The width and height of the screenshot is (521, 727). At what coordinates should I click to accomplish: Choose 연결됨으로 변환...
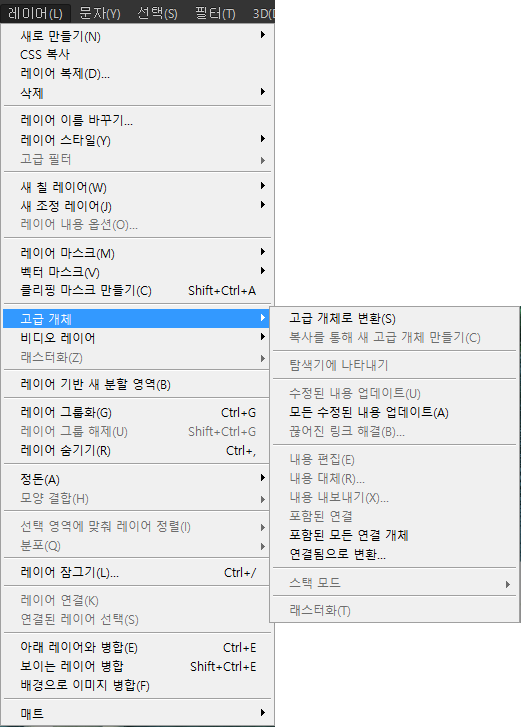point(394,555)
